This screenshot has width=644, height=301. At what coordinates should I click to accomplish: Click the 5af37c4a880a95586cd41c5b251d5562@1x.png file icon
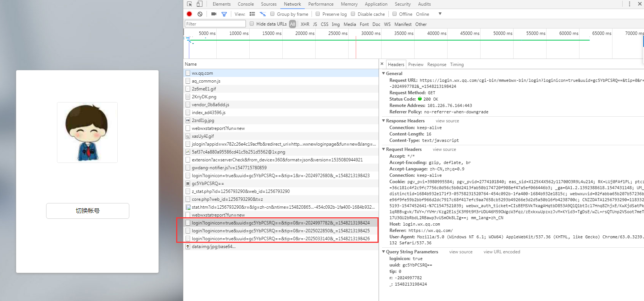188,152
